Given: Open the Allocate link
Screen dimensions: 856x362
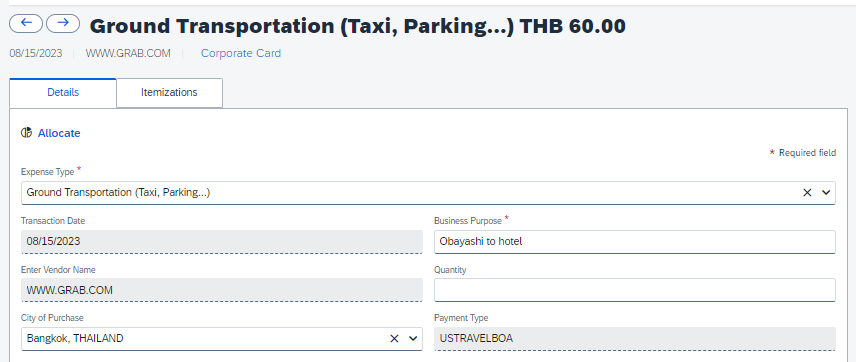Looking at the screenshot, I should [59, 133].
